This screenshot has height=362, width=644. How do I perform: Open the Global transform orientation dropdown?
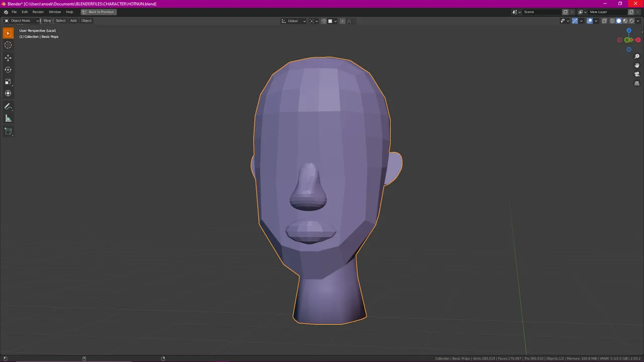pyautogui.click(x=293, y=21)
